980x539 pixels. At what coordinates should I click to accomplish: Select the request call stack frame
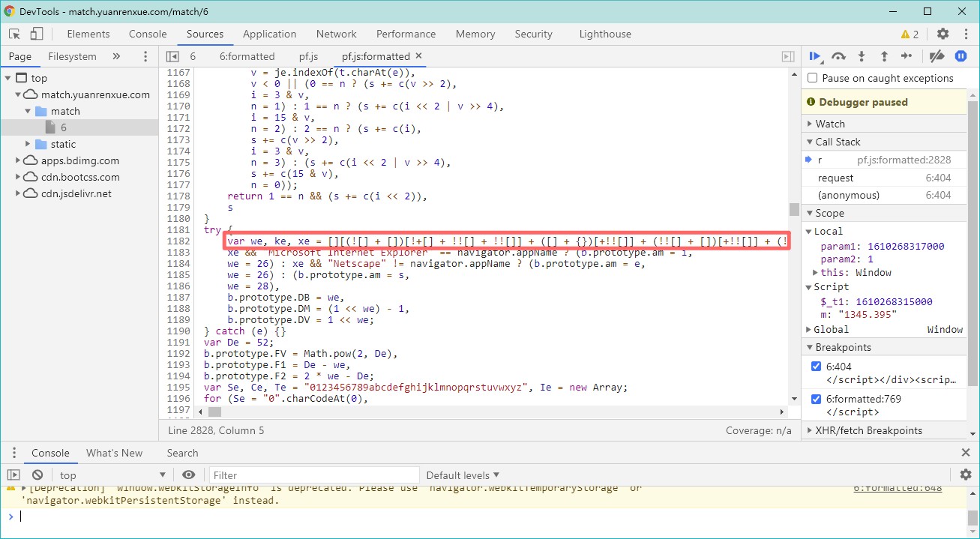pos(884,178)
